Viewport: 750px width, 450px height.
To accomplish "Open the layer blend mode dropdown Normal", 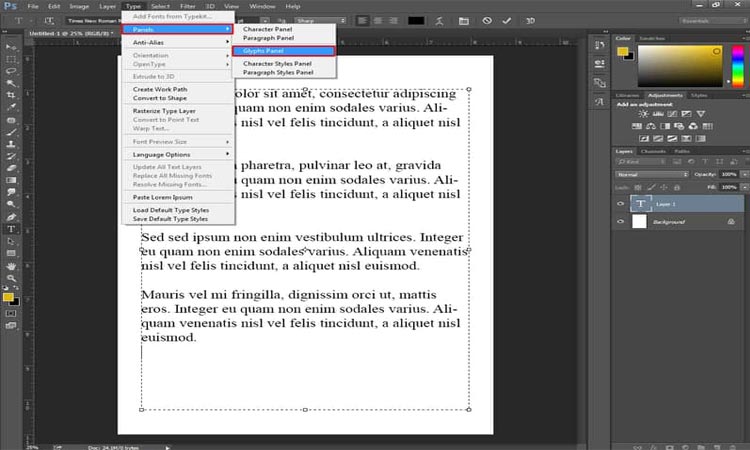I will pyautogui.click(x=652, y=175).
